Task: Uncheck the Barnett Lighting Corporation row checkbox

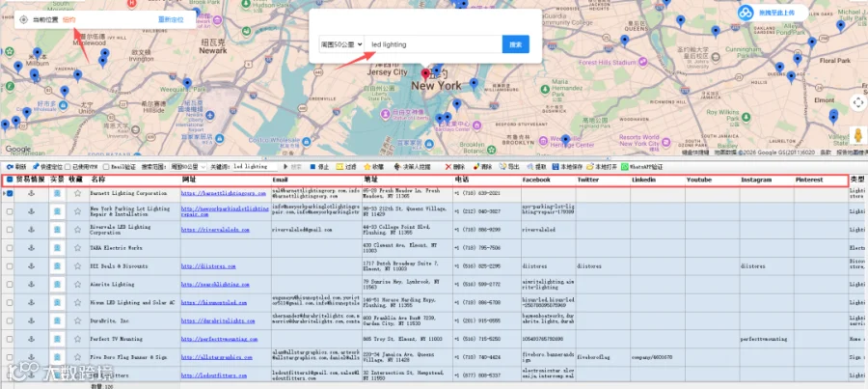Action: tap(10, 193)
